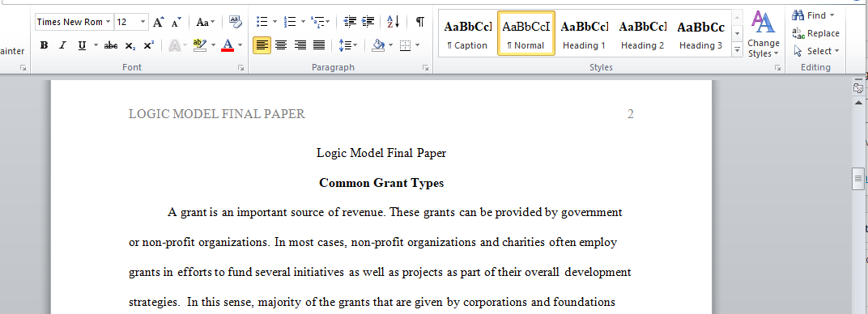This screenshot has width=868, height=314.
Task: Apply the Caption style
Action: click(x=467, y=33)
